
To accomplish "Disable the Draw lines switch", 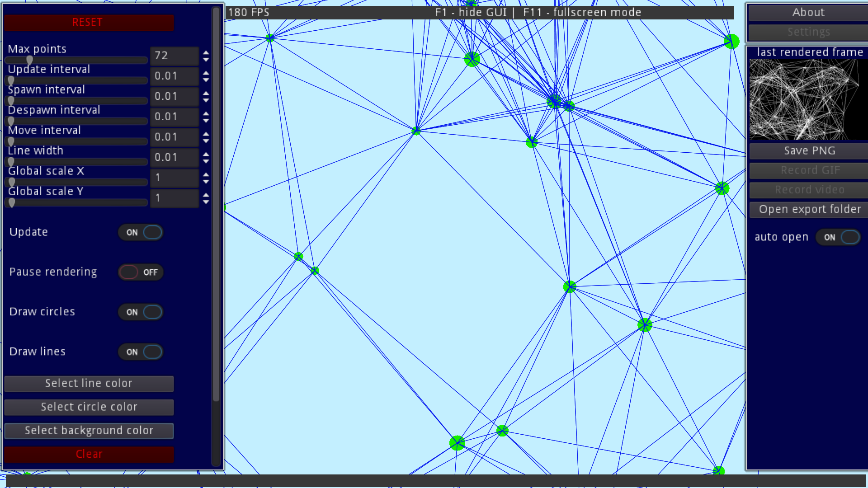I will [141, 352].
